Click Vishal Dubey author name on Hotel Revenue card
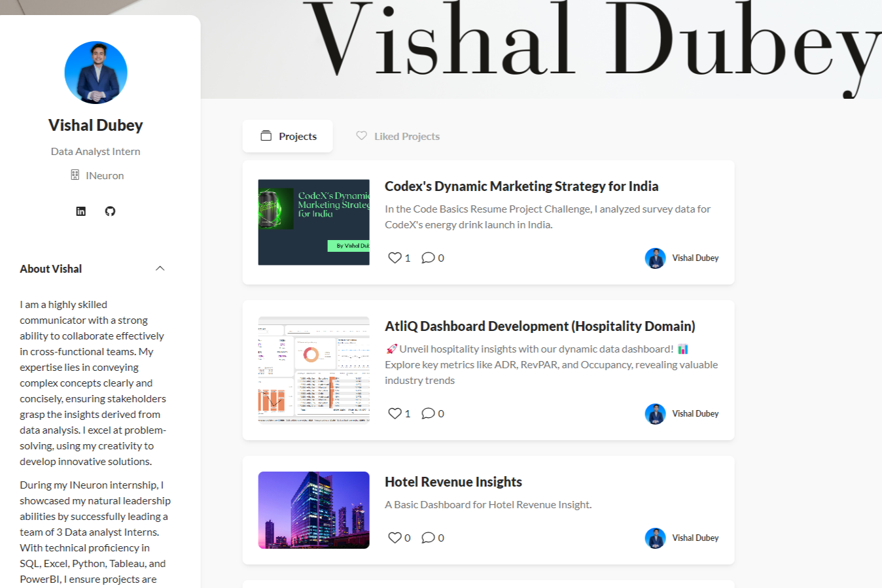Screen dimensions: 882x588 coord(696,538)
